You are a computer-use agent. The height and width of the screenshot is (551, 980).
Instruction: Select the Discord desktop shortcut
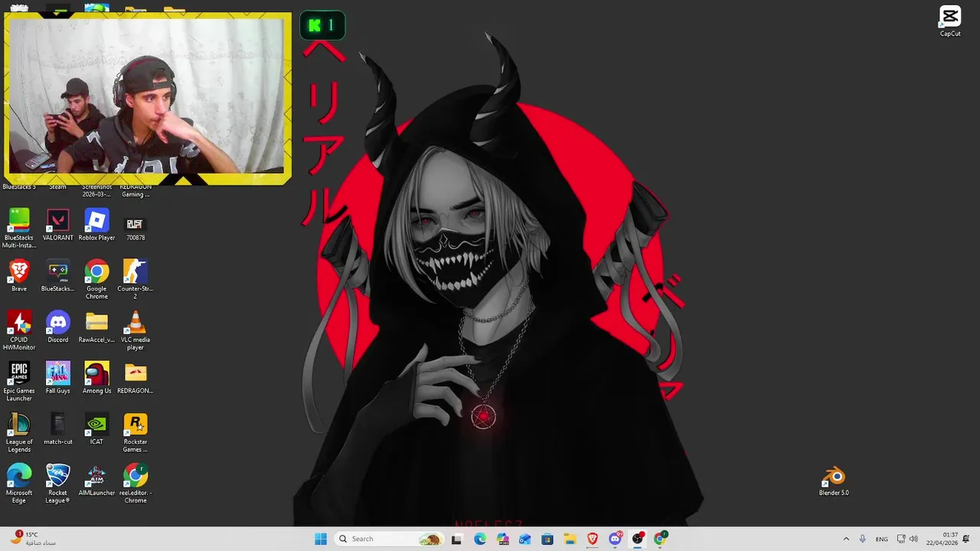coord(58,328)
